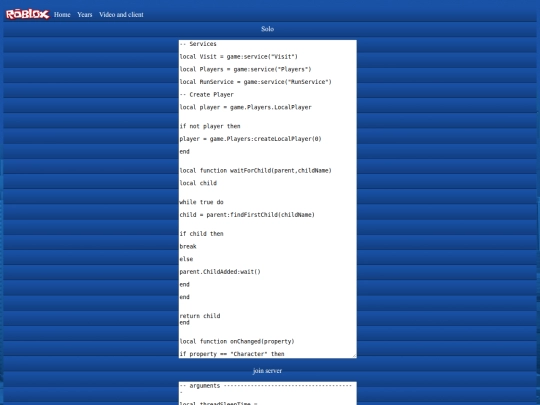
Task: Click the join server heading
Action: [268, 371]
